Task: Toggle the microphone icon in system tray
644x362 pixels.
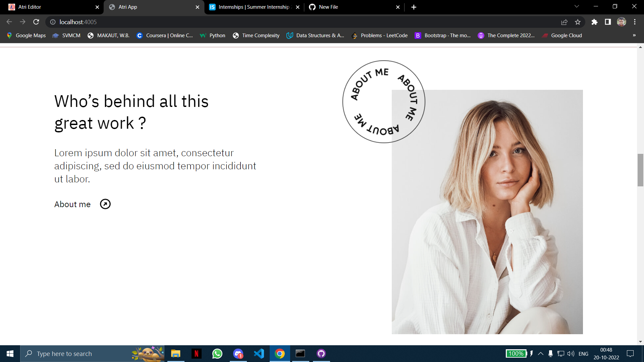Action: 550,354
